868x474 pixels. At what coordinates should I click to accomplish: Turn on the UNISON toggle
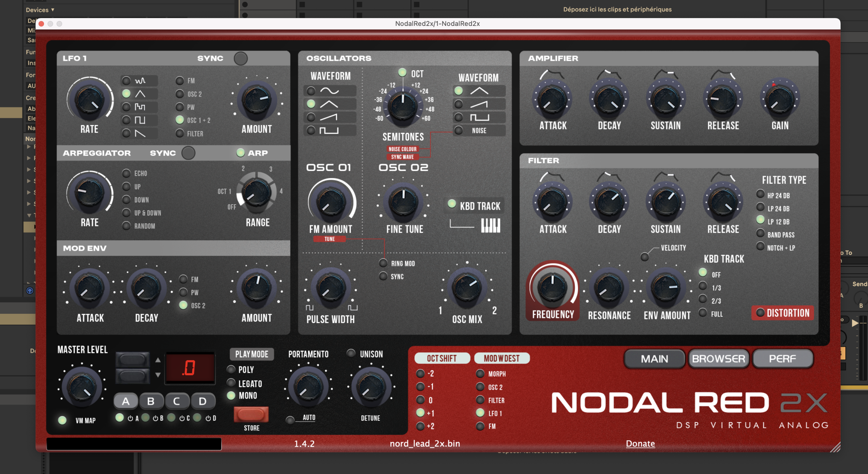[351, 354]
